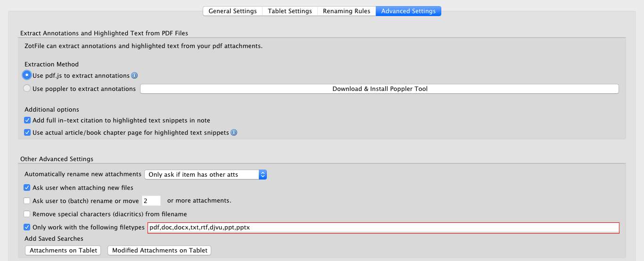Enable 'Remove special characters (diacritics)' checkbox
The image size is (644, 261).
(27, 214)
